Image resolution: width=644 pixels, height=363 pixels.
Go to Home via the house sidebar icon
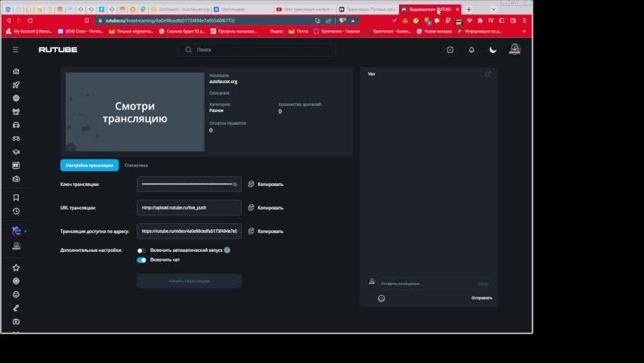point(16,72)
